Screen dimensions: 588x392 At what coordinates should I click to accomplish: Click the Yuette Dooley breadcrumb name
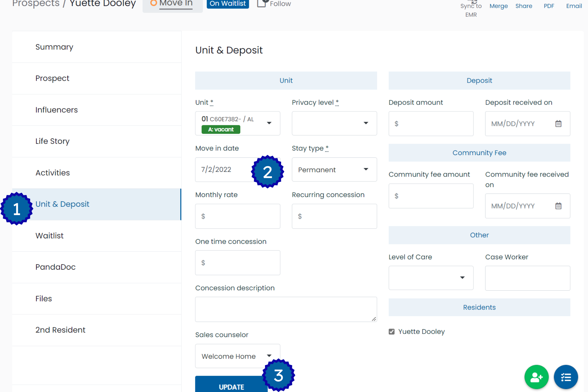point(102,3)
